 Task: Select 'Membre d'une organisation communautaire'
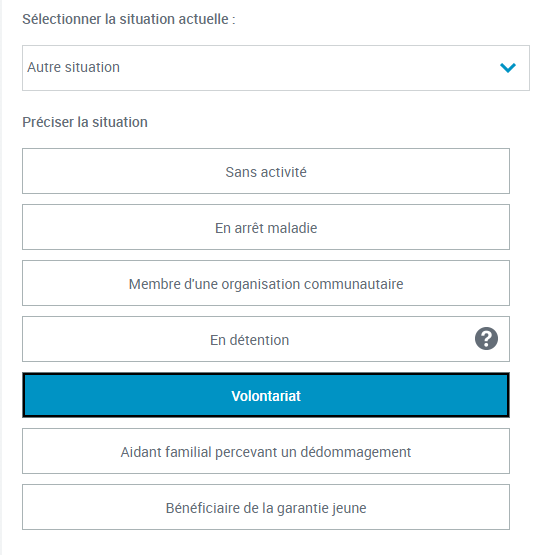(266, 283)
